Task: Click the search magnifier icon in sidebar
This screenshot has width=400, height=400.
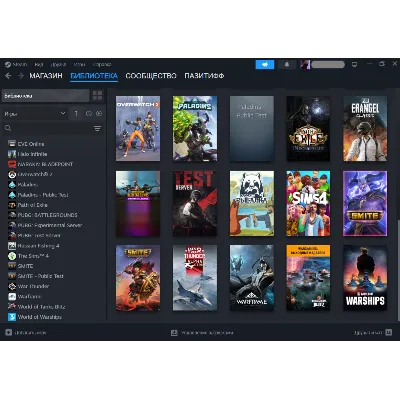Action: click(x=8, y=128)
